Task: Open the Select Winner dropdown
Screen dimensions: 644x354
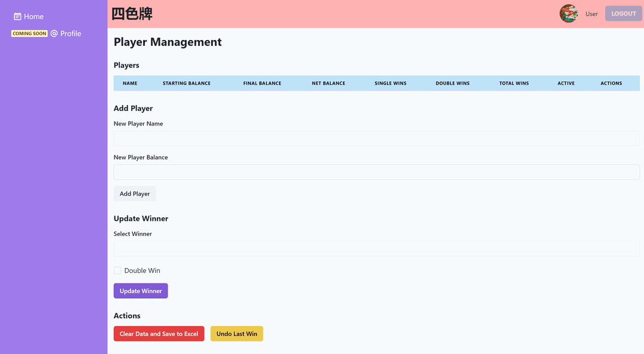Action: (x=376, y=248)
